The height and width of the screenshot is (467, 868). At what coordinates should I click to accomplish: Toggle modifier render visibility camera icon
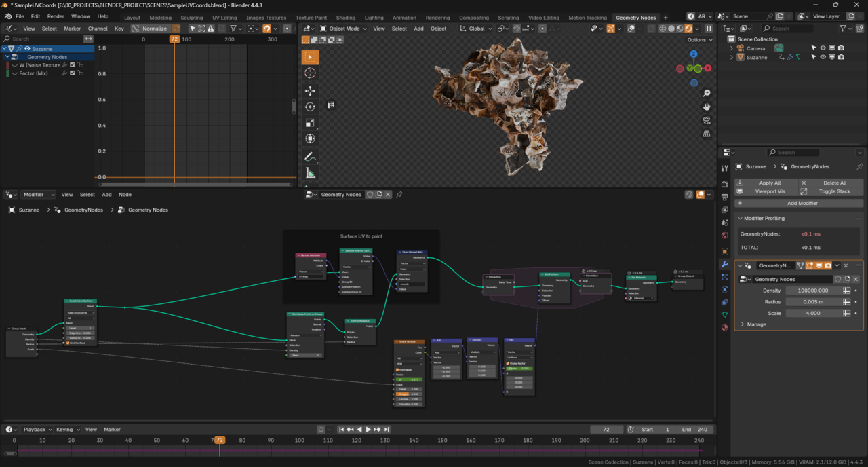point(828,265)
